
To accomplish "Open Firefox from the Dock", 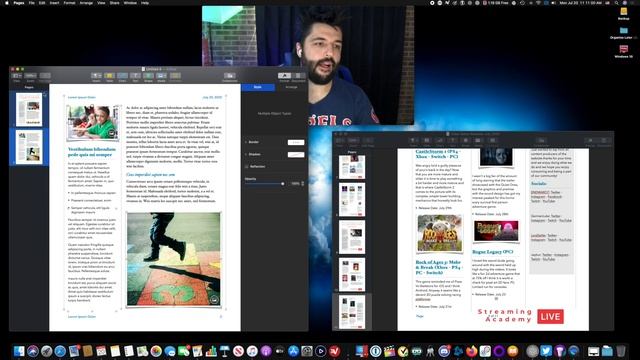I will tap(471, 351).
